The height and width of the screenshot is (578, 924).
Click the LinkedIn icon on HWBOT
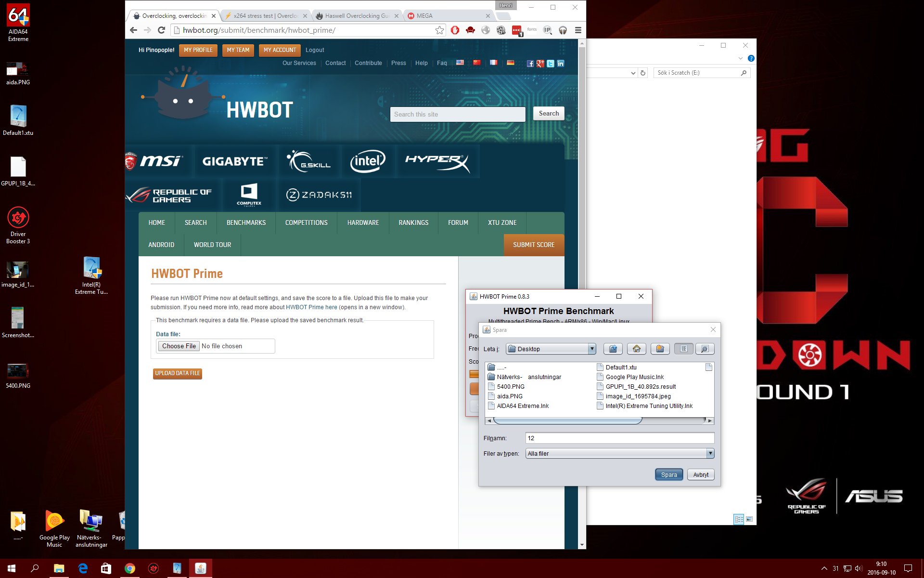point(560,63)
